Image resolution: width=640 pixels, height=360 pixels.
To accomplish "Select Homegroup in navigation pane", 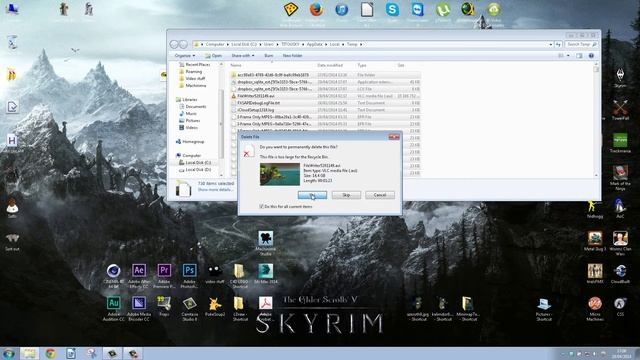I will pos(190,142).
